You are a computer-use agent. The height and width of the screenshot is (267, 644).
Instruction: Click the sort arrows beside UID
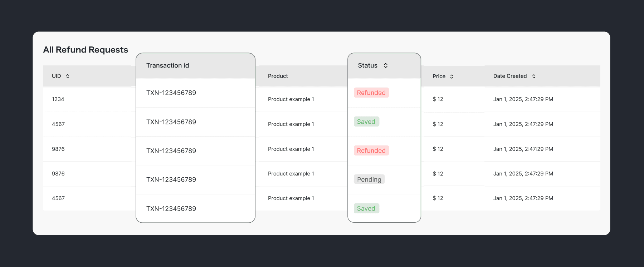point(68,76)
